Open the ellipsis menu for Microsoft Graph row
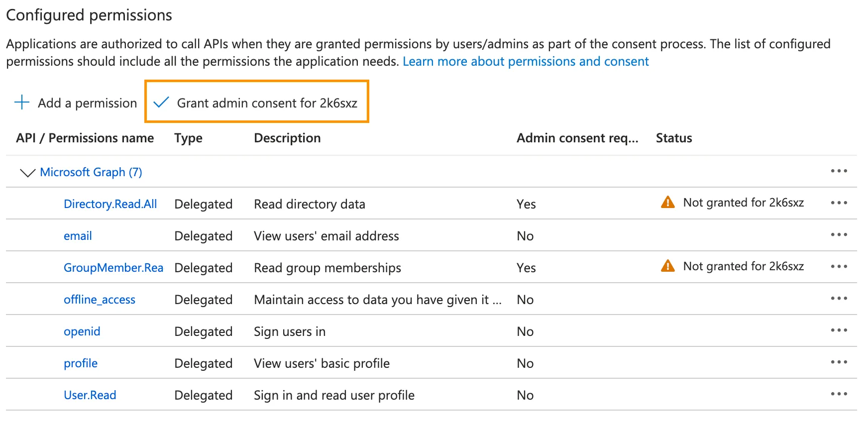This screenshot has width=868, height=427. pyautogui.click(x=839, y=171)
